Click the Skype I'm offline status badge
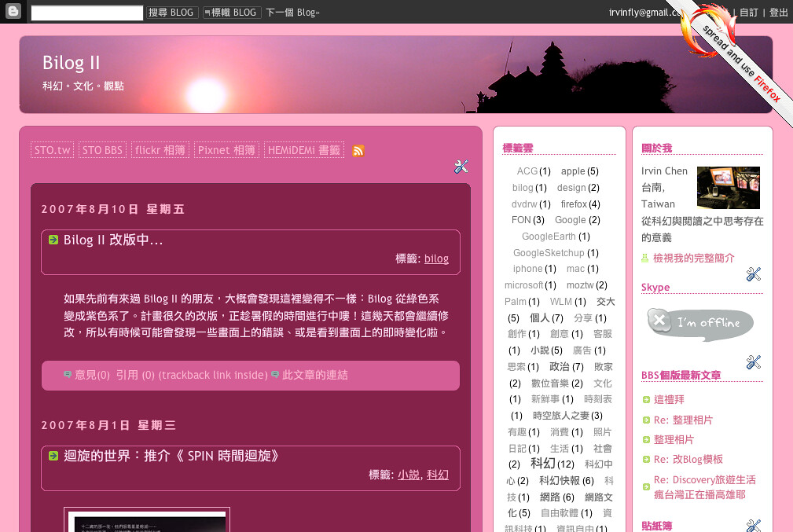793x532 pixels. 699,322
